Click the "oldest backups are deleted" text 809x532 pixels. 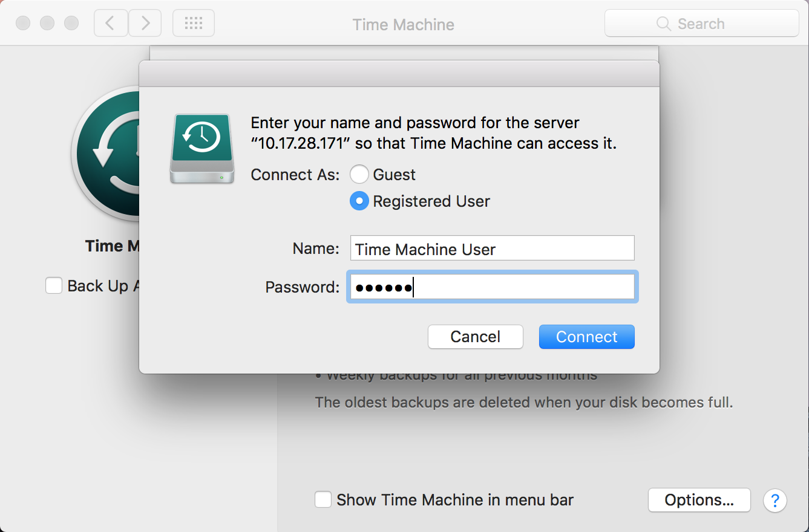(x=524, y=403)
